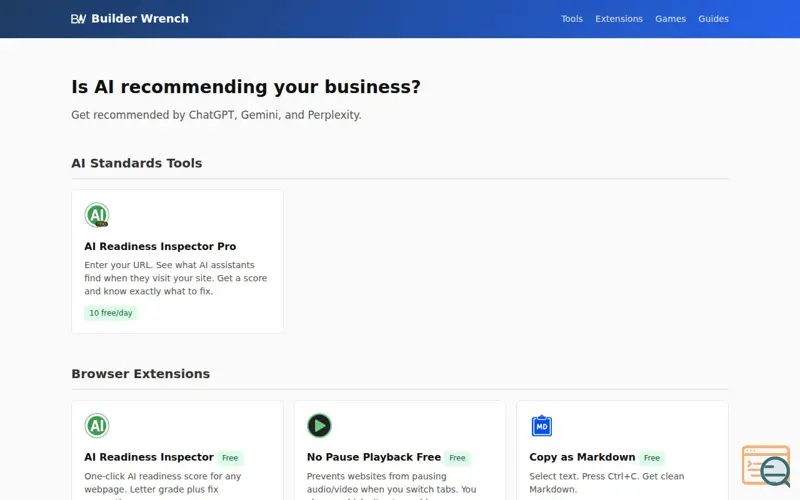Click the AI Readiness Inspector extension icon
The image size is (800, 500).
97,426
